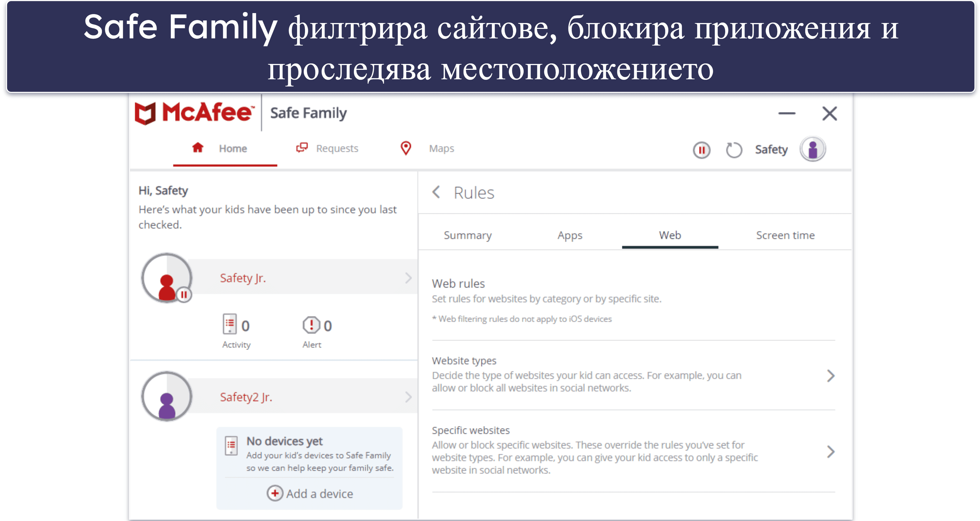Open the Screen time tab
The width and height of the screenshot is (980, 521).
click(x=785, y=235)
